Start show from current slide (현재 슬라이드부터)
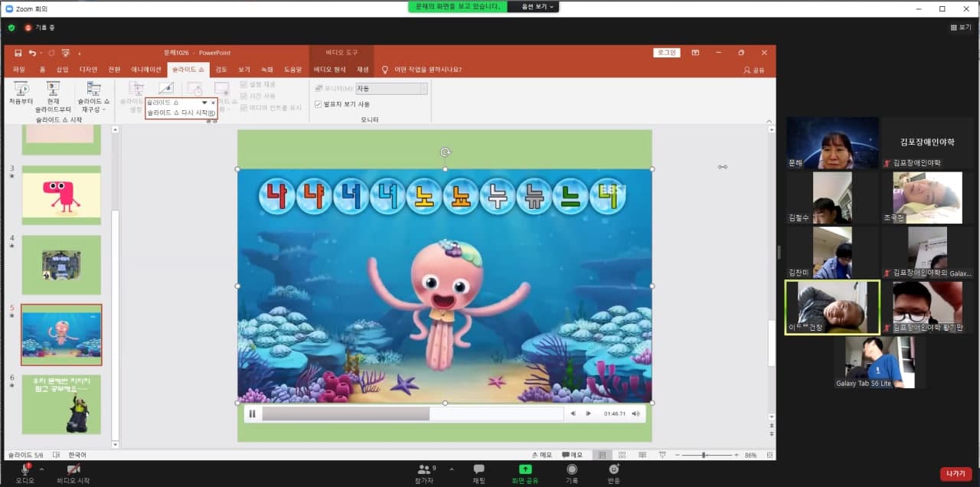 [x=53, y=97]
